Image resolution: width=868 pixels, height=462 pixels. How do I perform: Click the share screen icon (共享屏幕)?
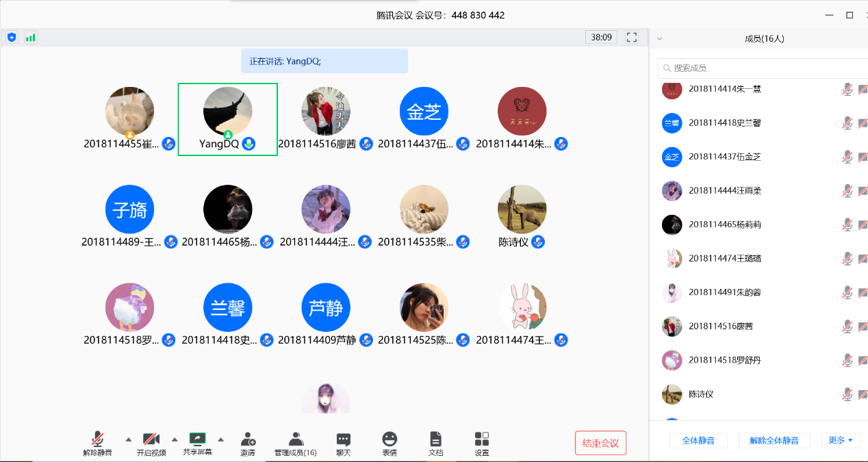[x=197, y=439]
